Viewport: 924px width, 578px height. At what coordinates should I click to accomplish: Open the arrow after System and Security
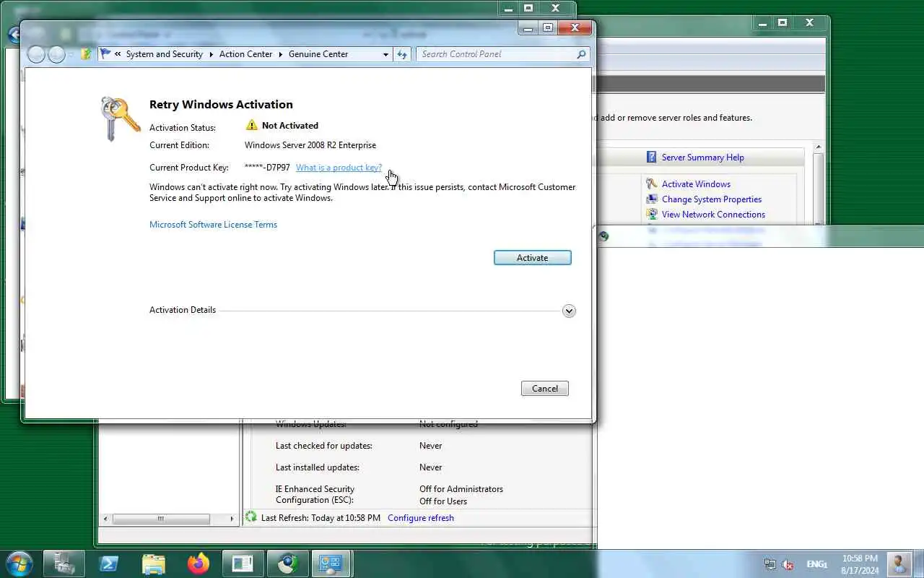(x=212, y=54)
